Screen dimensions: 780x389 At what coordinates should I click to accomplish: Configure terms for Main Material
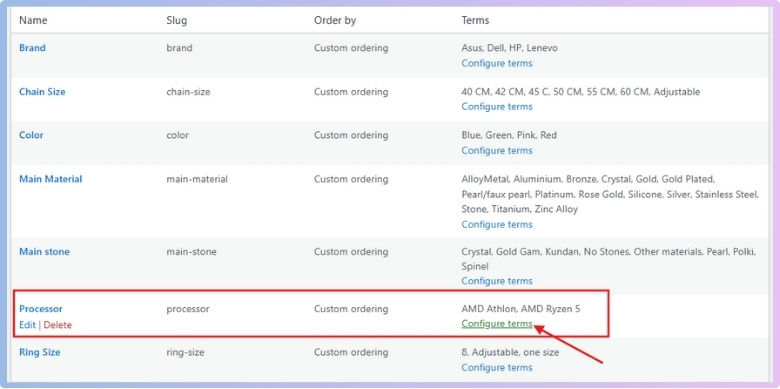click(497, 224)
